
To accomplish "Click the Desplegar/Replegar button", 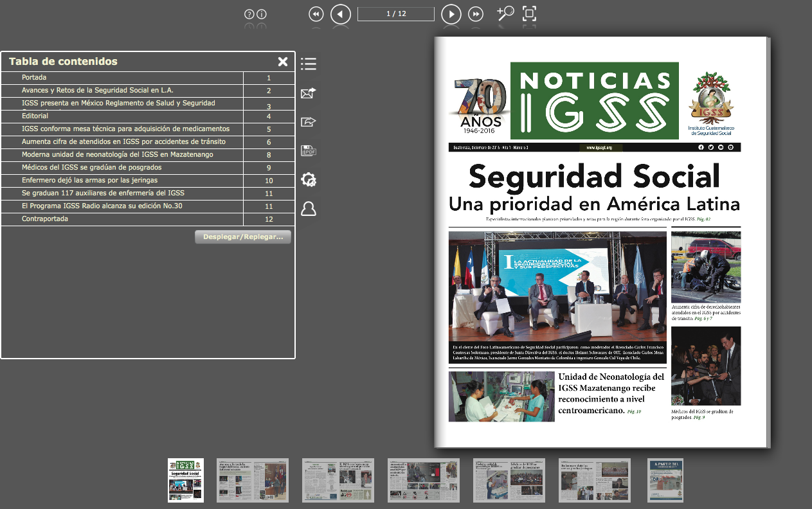I will [x=243, y=237].
